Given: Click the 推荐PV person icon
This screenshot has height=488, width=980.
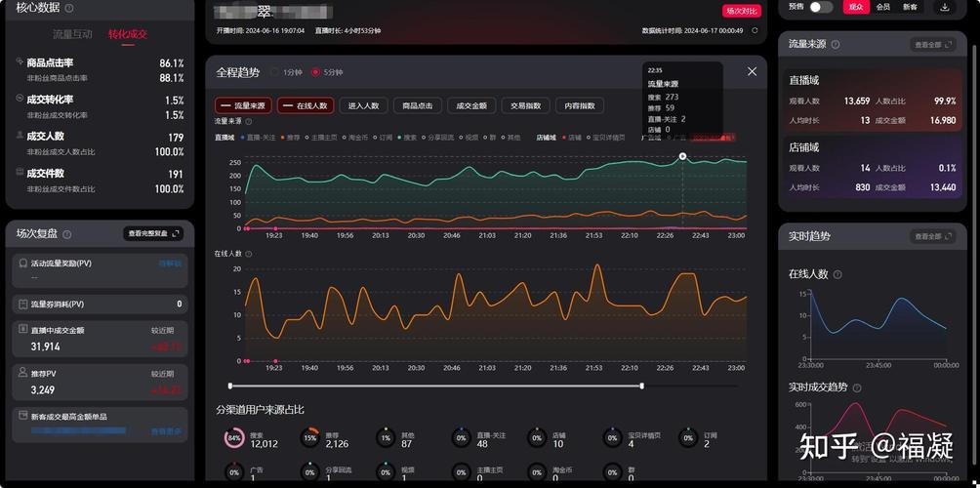Looking at the screenshot, I should coord(23,373).
